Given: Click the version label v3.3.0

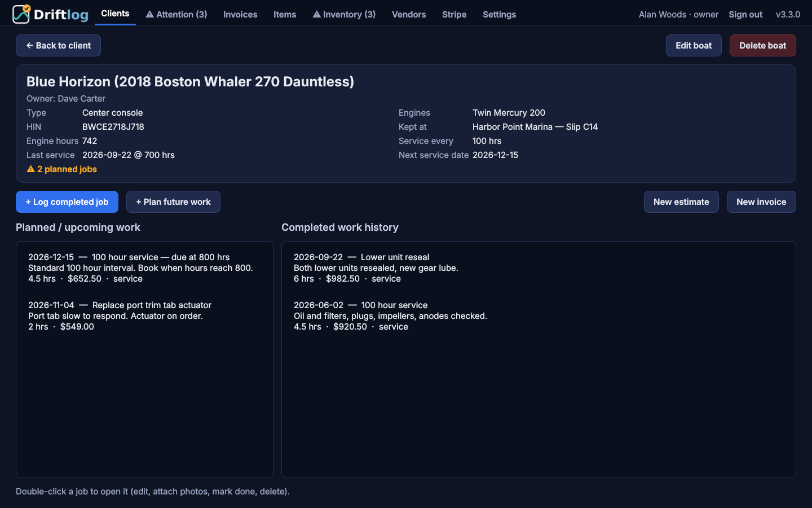Looking at the screenshot, I should (788, 14).
